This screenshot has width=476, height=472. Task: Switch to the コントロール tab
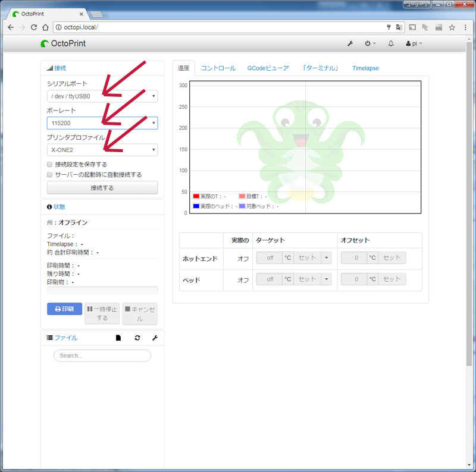[x=218, y=68]
